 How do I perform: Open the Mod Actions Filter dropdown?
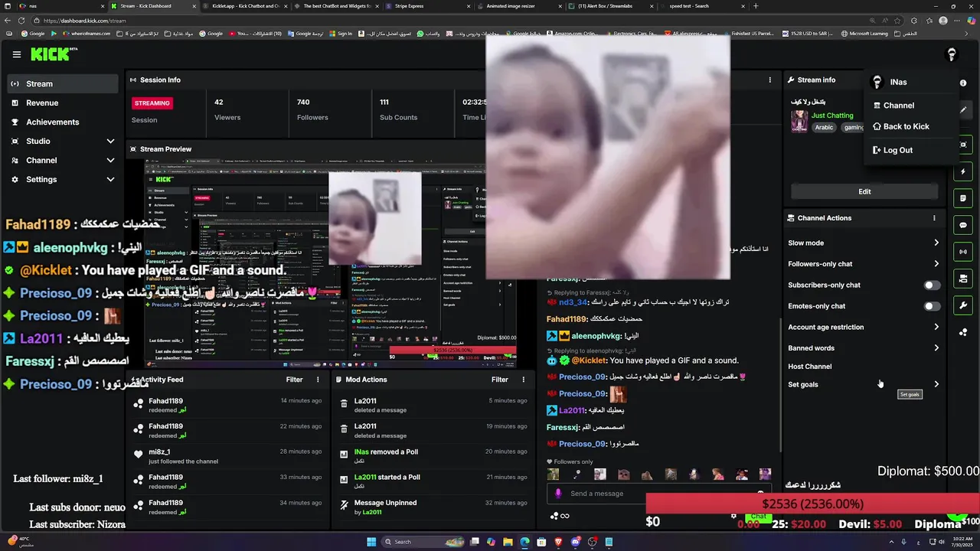[x=500, y=380]
